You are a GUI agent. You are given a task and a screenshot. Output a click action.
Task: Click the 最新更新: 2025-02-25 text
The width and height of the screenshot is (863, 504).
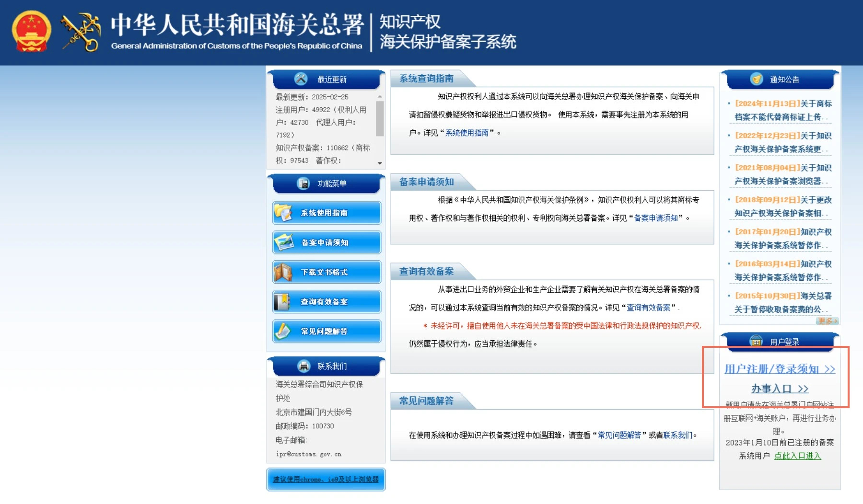(x=312, y=97)
